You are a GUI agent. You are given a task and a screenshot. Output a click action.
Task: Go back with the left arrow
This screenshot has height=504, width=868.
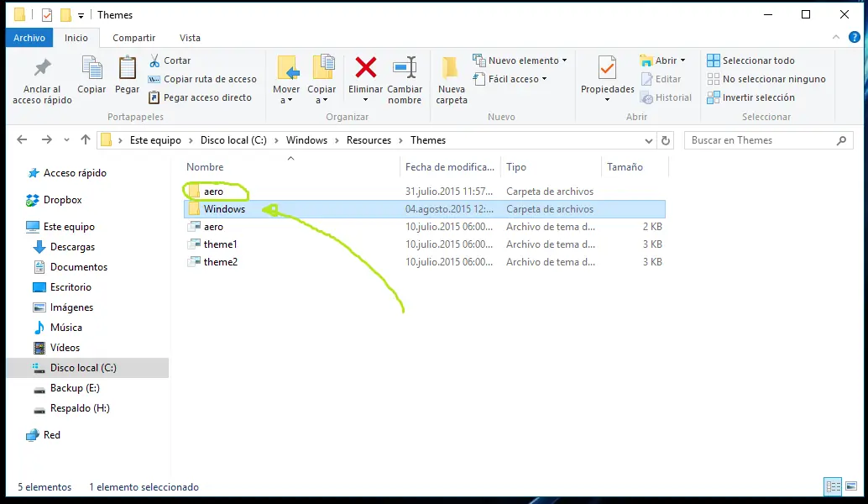tap(22, 140)
